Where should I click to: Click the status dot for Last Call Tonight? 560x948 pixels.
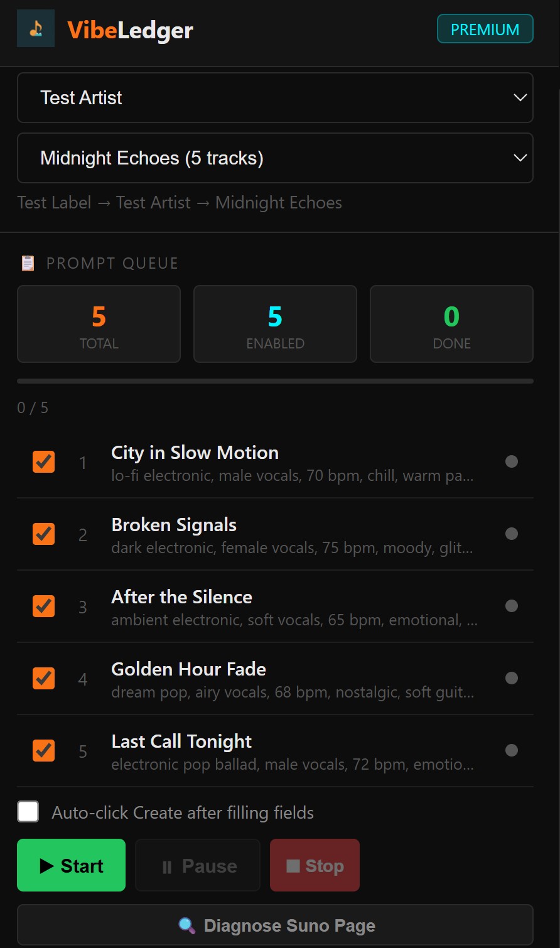click(512, 750)
